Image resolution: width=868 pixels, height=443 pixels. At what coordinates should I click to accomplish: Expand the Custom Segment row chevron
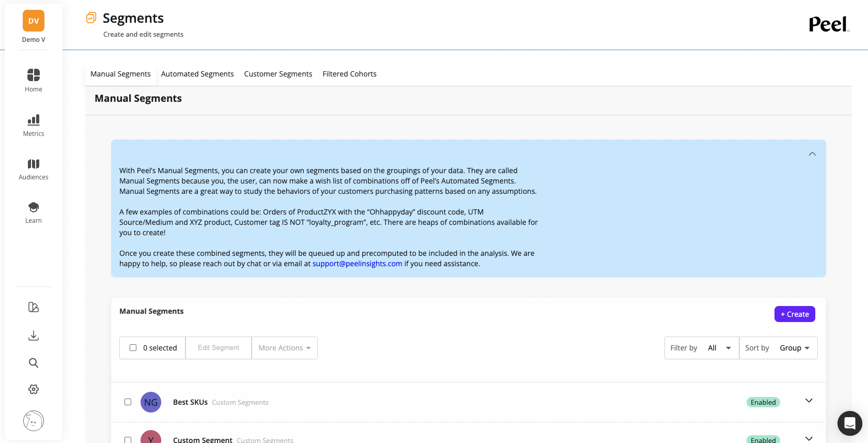coord(809,439)
